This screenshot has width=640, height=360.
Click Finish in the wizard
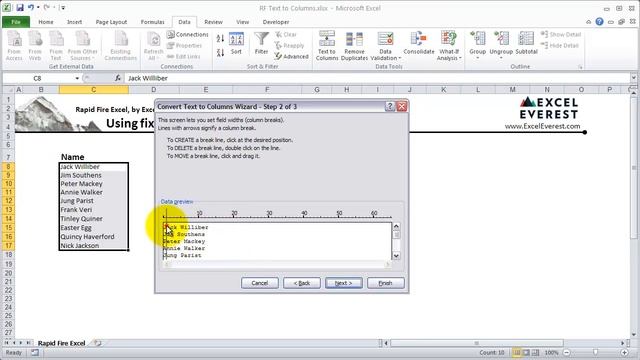click(x=386, y=283)
